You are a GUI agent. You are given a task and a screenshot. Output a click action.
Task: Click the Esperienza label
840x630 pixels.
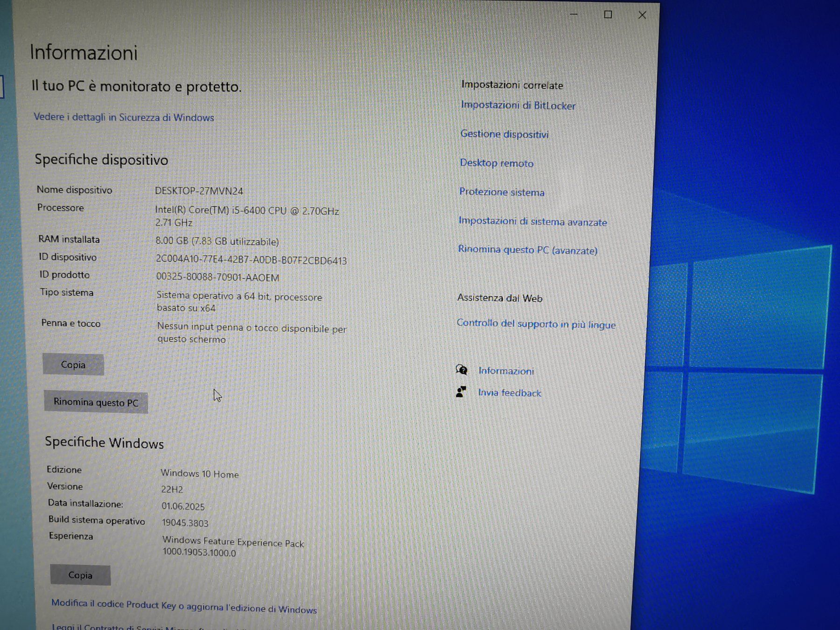click(71, 536)
